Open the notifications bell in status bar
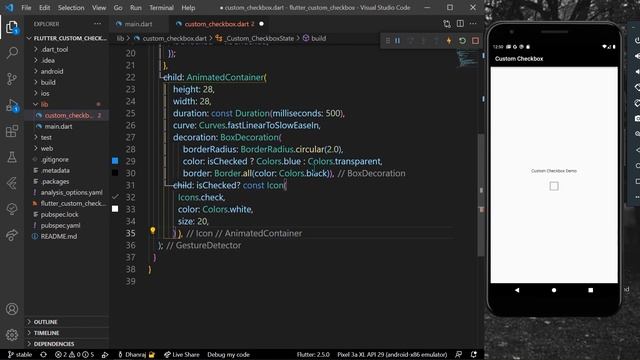This screenshot has height=360, width=640. point(473,354)
